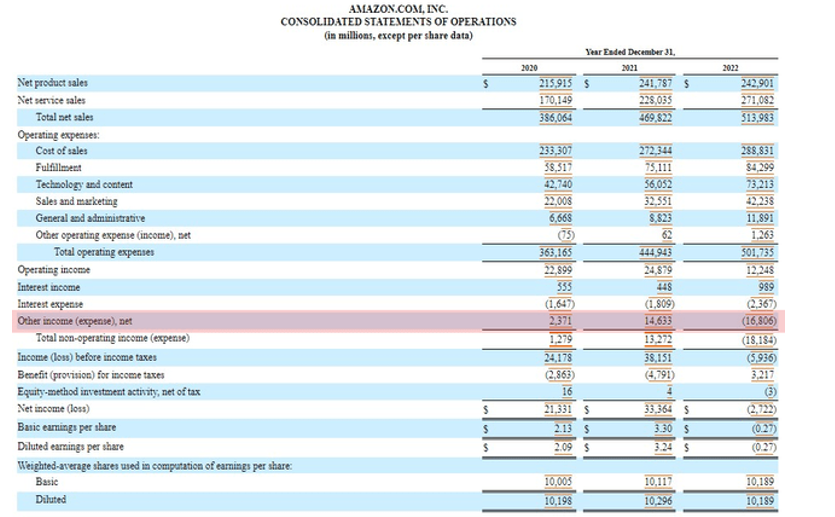Click total non-operating value 1,279

[561, 339]
